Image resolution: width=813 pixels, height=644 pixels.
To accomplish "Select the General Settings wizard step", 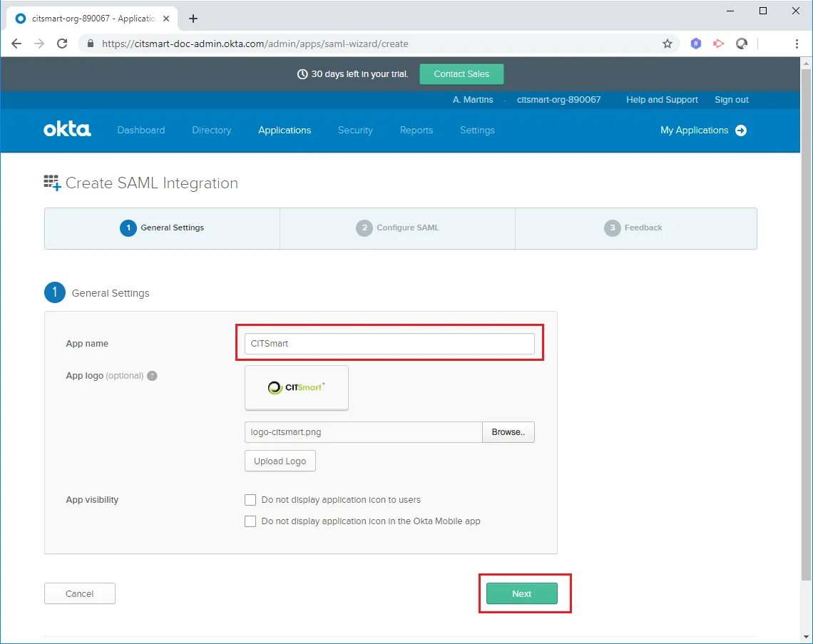I will (162, 228).
